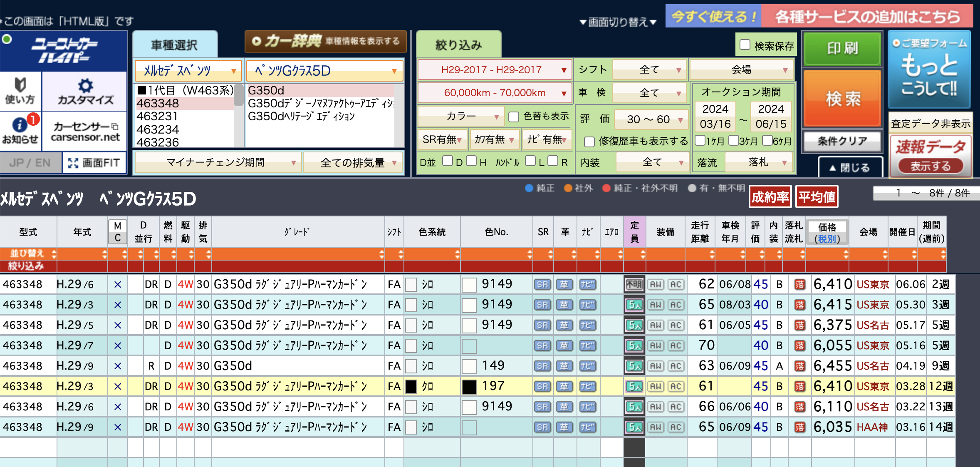The width and height of the screenshot is (980, 467).
Task: Open the H29-2017 year range dropdown
Action: (494, 70)
